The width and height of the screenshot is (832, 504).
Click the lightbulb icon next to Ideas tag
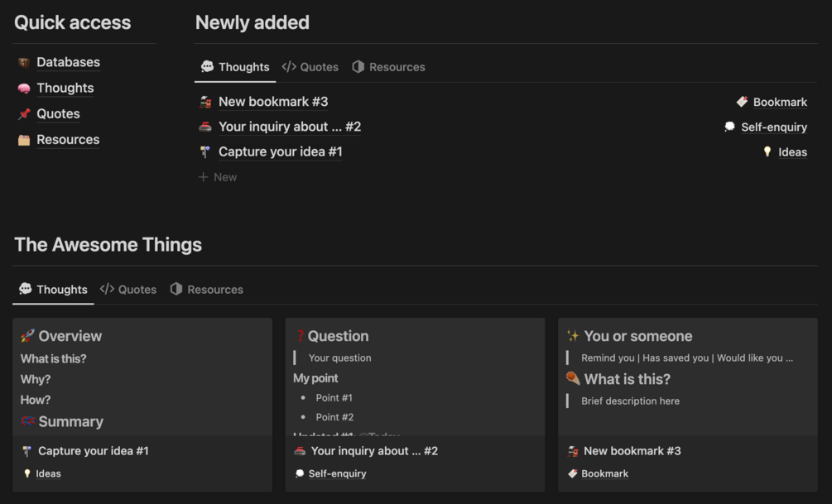(x=767, y=152)
